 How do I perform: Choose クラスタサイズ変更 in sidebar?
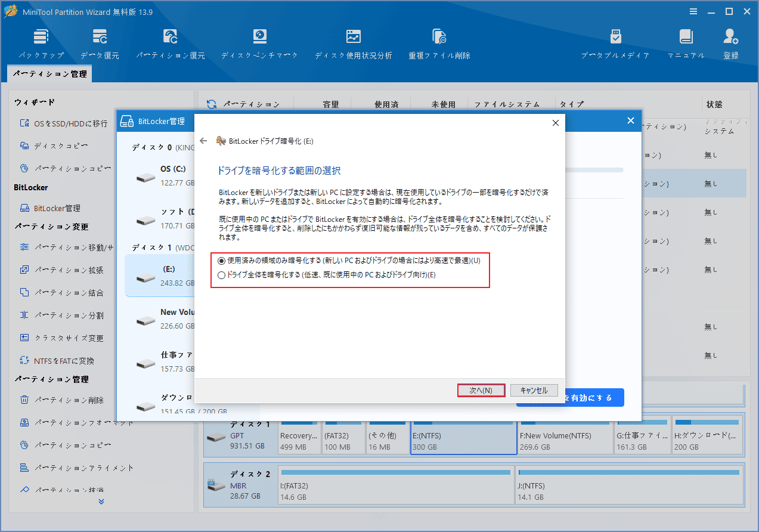click(62, 338)
